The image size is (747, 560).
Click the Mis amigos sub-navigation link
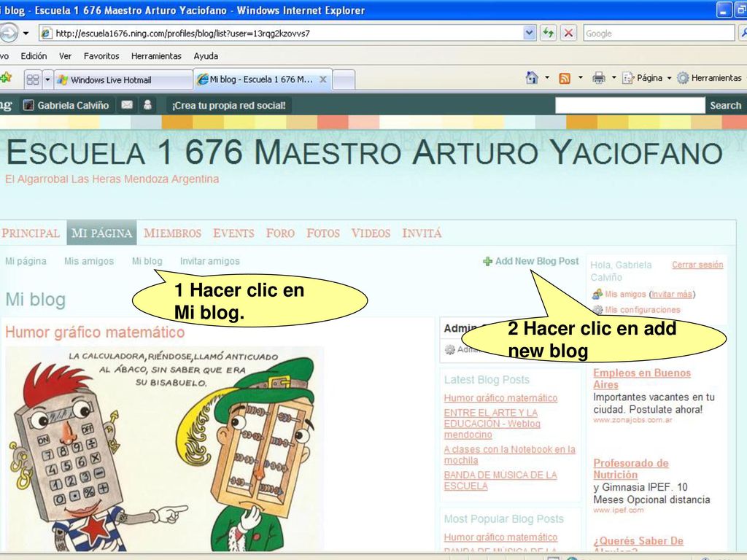tap(89, 261)
